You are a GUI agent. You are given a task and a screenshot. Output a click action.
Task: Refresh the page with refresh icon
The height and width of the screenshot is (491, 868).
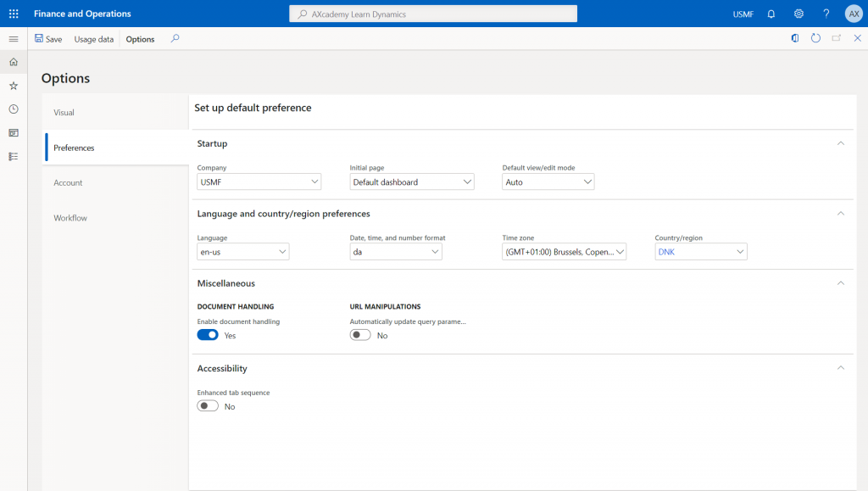(x=815, y=38)
